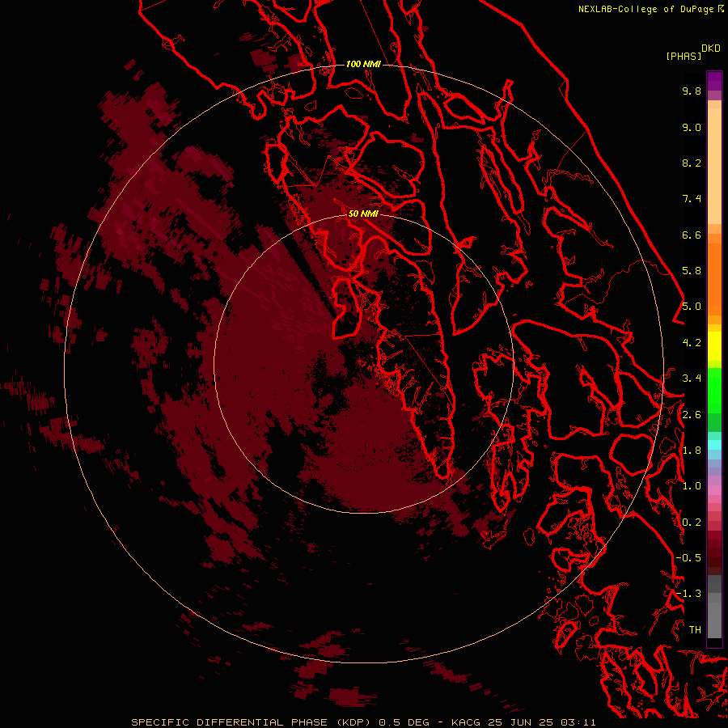Click the yellow segment of color bar
Image resolution: width=728 pixels, height=728 pixels.
[x=714, y=346]
